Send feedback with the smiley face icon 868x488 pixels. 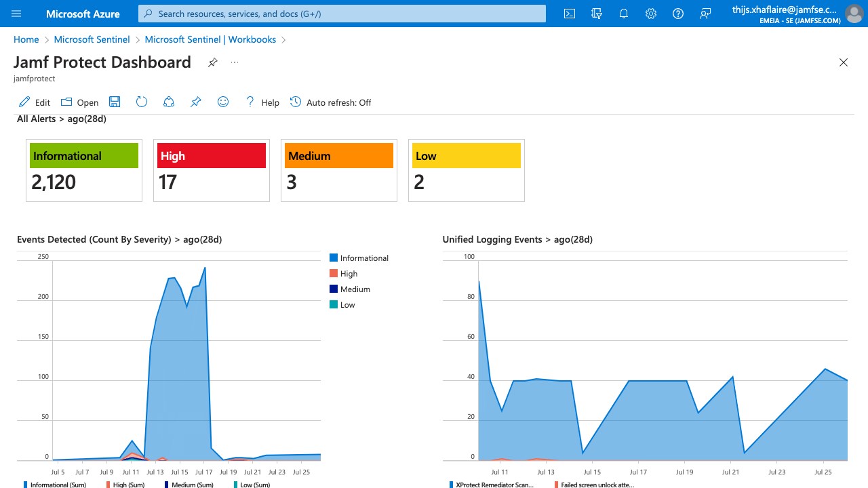(x=223, y=102)
